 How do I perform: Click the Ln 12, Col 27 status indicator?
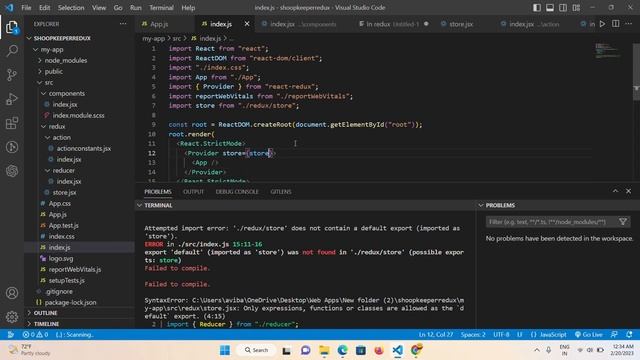pos(436,334)
